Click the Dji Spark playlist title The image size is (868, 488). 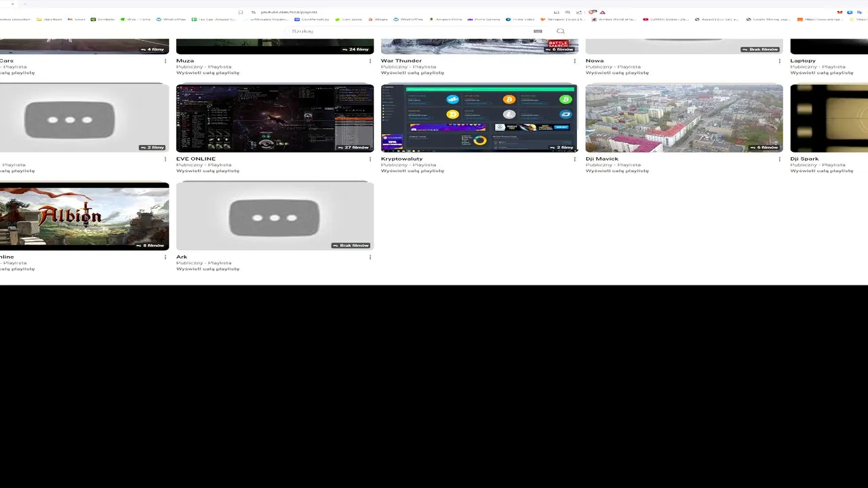pos(804,159)
